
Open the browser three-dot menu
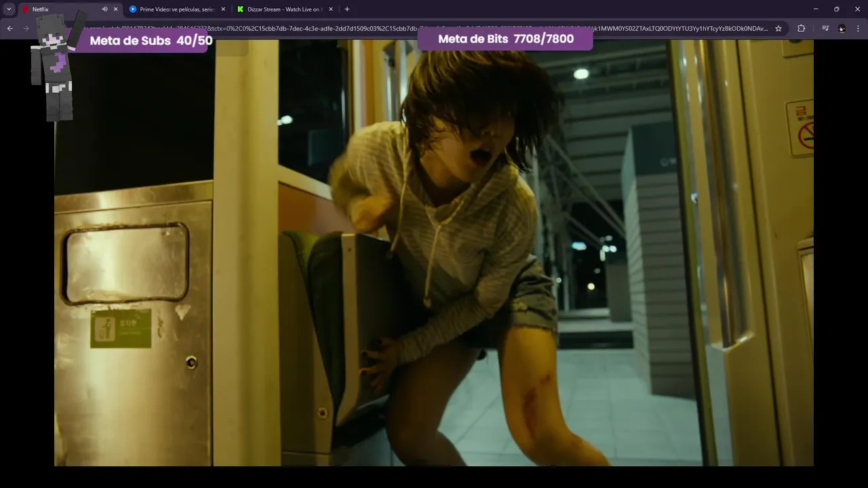pos(858,28)
